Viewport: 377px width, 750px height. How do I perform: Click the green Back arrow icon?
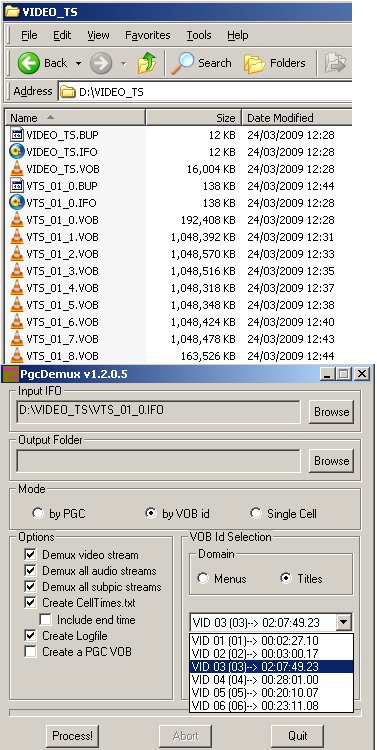(x=29, y=63)
